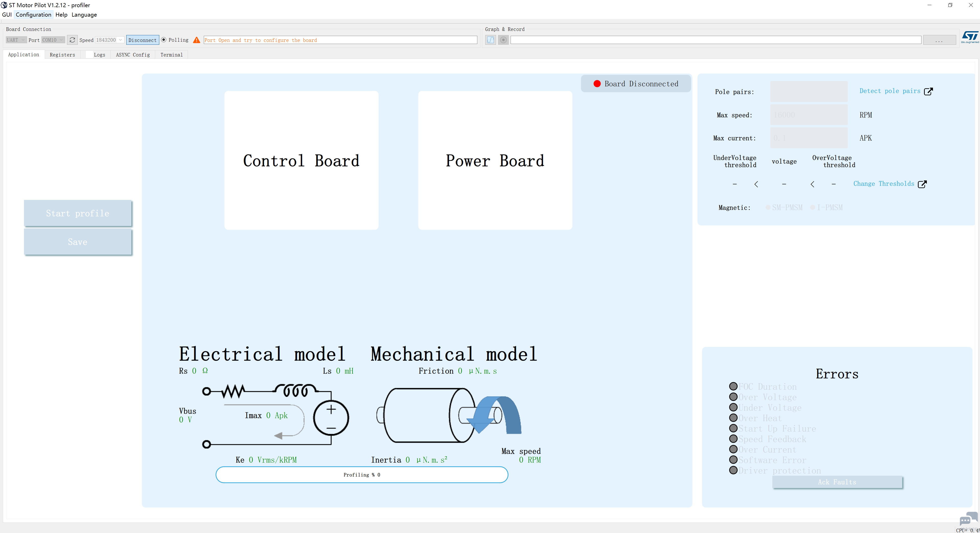The height and width of the screenshot is (533, 980).
Task: Click the Change Thresholds link
Action: click(883, 184)
